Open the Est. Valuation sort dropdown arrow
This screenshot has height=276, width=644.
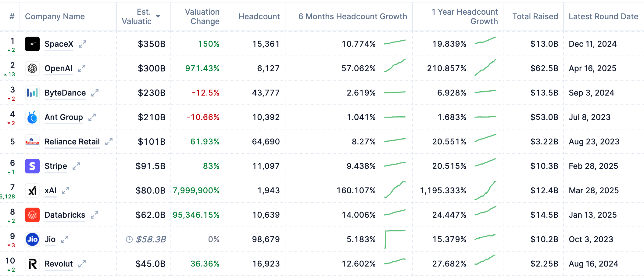pos(158,16)
